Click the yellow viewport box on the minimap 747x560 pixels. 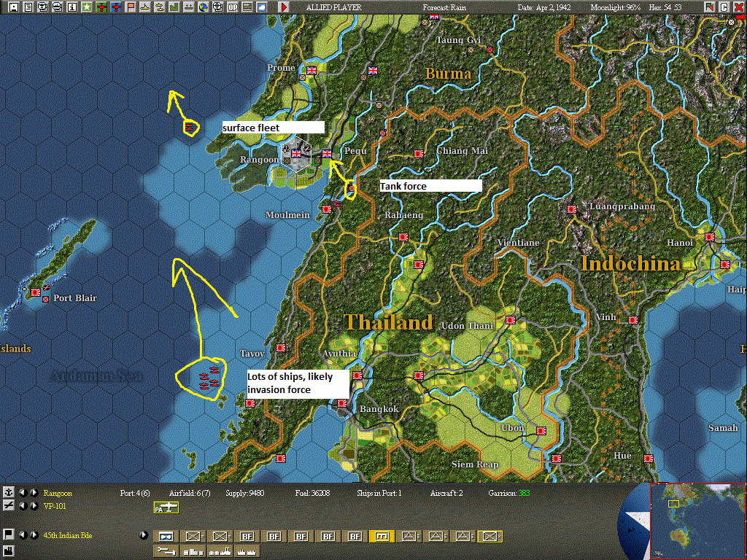[673, 503]
